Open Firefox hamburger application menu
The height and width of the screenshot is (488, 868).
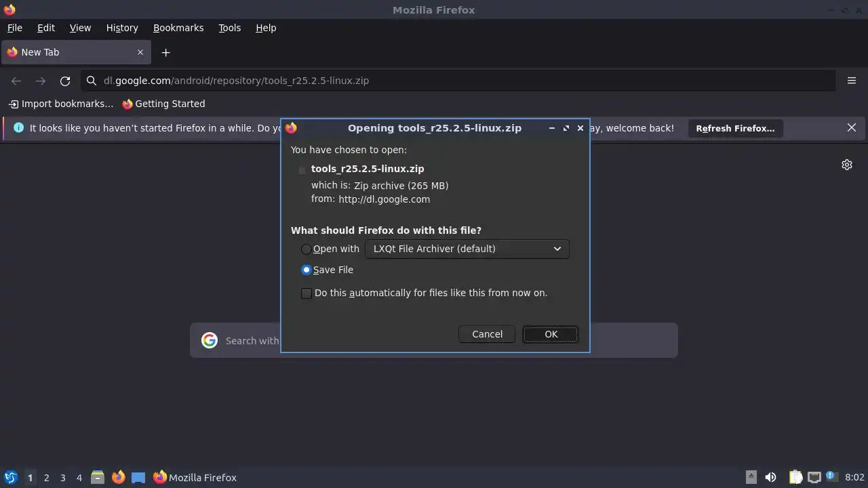[852, 81]
